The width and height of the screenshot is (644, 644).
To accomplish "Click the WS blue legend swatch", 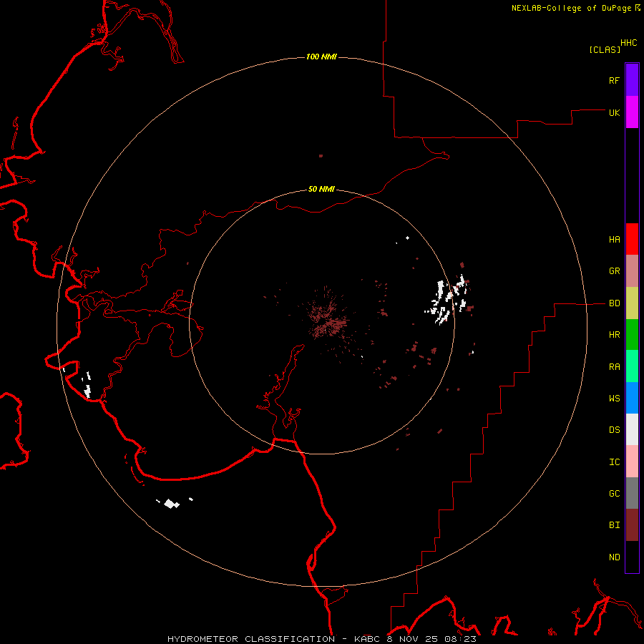I will [632, 398].
